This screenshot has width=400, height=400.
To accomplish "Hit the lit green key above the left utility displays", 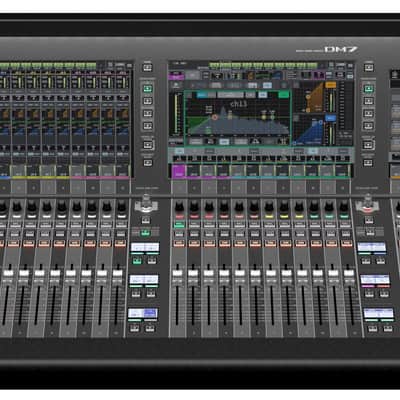I will coord(145,233).
